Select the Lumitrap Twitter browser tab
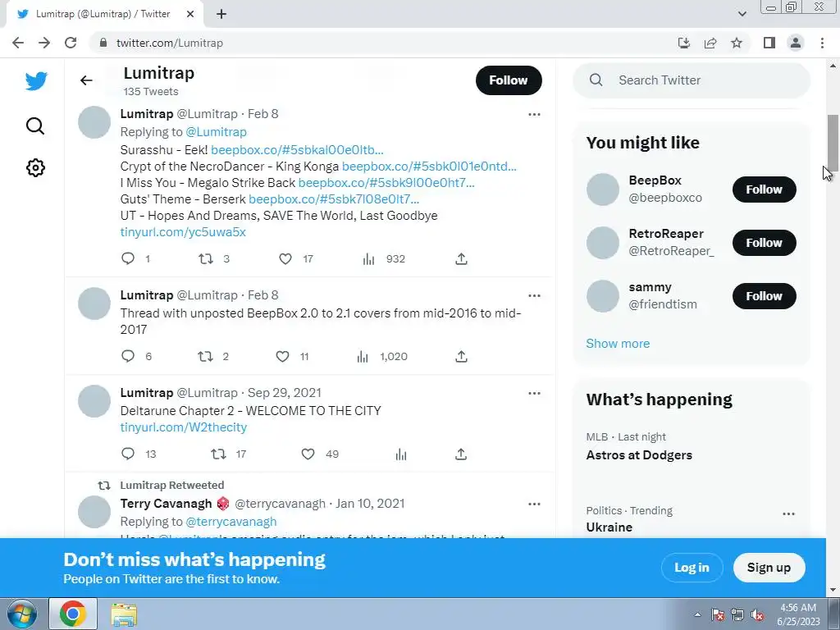Screen dimensions: 840x630 (104, 14)
